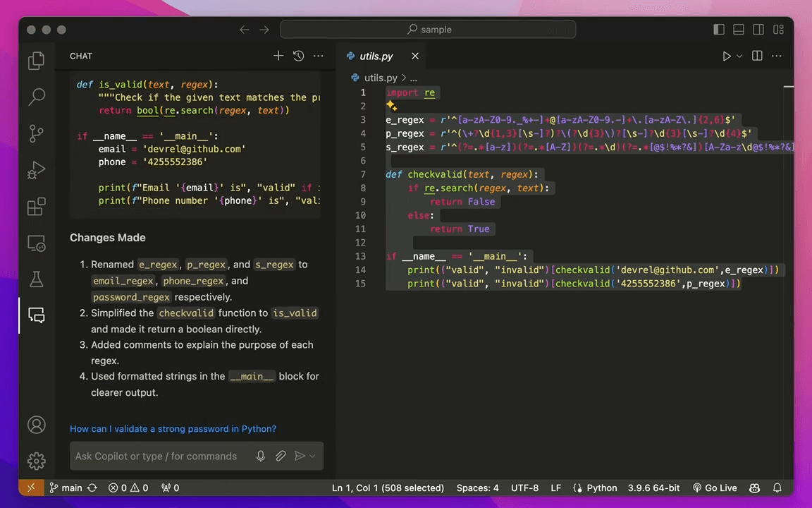Click the password_regex code label
This screenshot has width=812, height=508.
tap(131, 297)
